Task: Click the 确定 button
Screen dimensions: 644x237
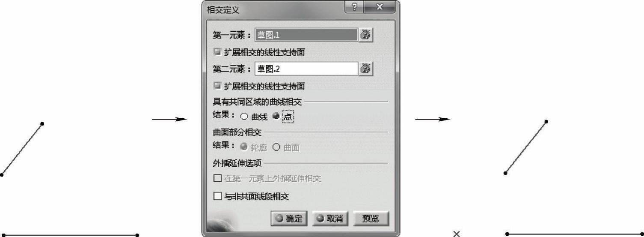Action: [289, 218]
